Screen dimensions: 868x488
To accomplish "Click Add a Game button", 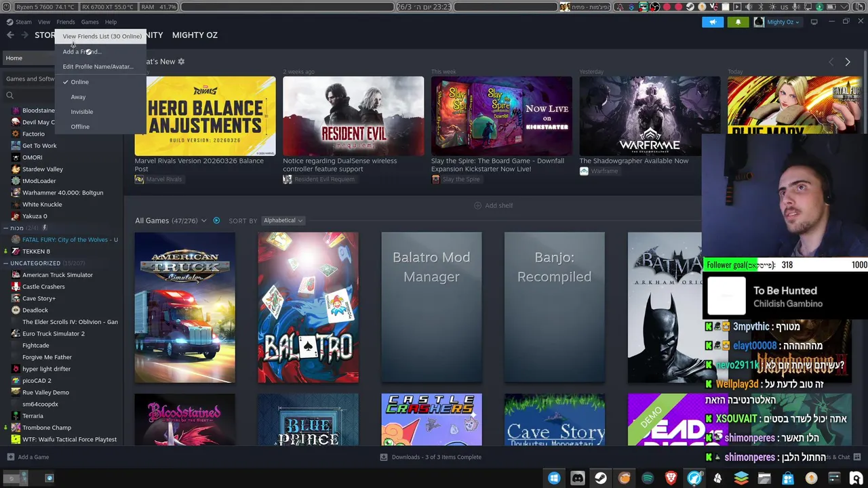I will [x=28, y=457].
